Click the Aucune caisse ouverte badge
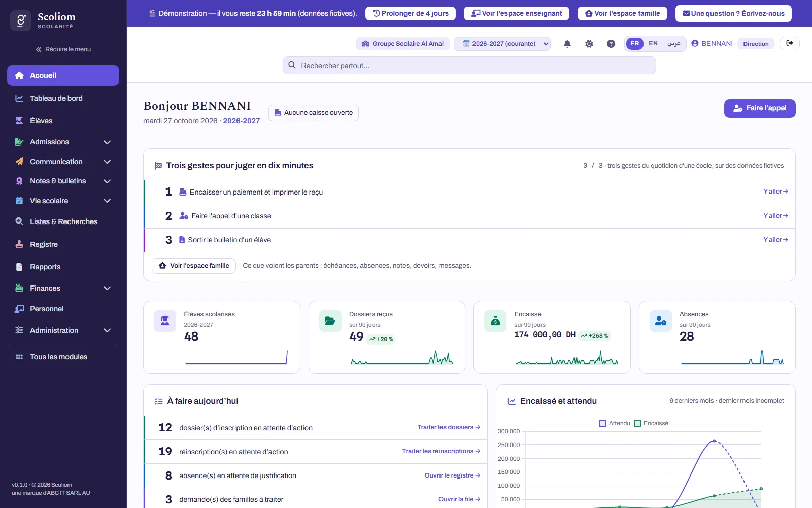 pyautogui.click(x=314, y=113)
